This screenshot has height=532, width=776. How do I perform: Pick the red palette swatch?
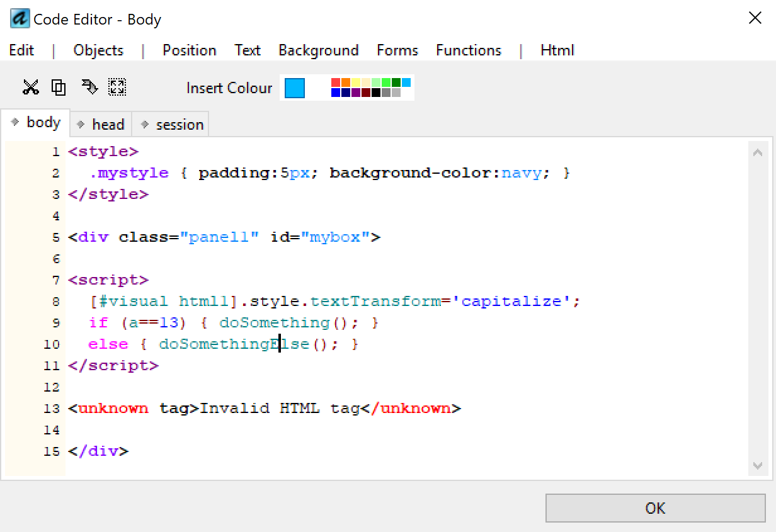(x=336, y=82)
